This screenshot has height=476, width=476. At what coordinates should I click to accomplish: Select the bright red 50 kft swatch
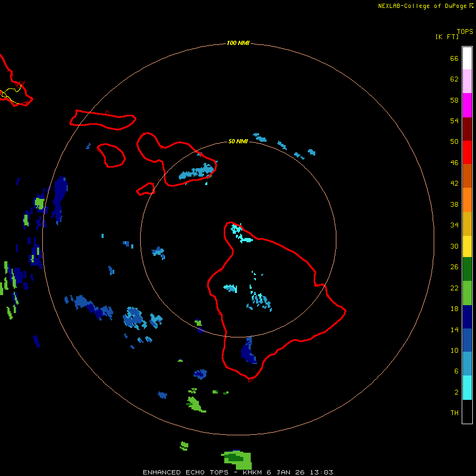pos(467,152)
